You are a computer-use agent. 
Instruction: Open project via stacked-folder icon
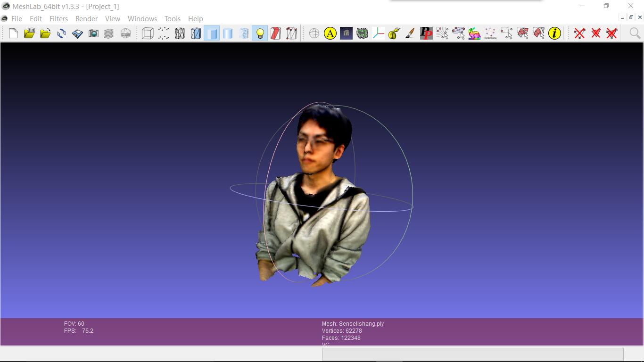pos(29,33)
